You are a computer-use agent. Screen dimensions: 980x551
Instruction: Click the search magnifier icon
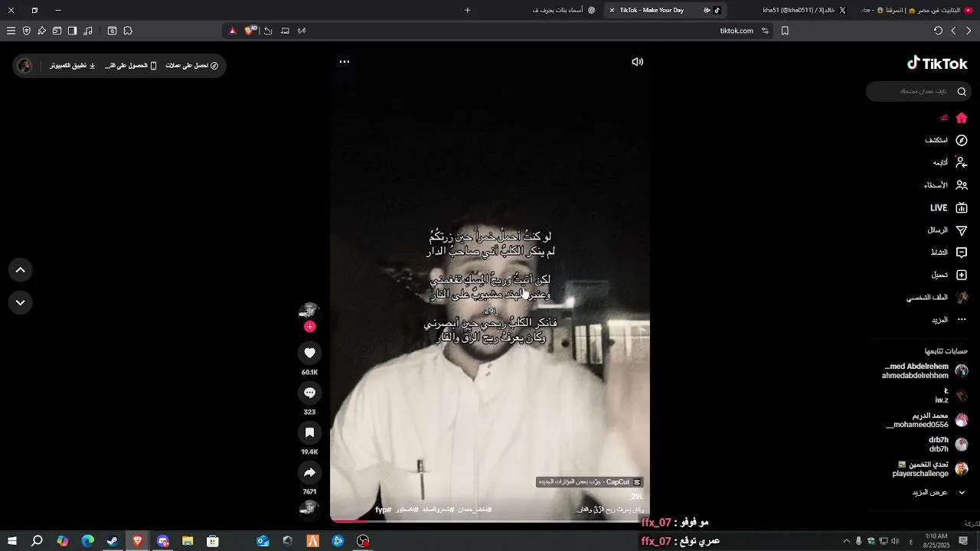coord(962,91)
